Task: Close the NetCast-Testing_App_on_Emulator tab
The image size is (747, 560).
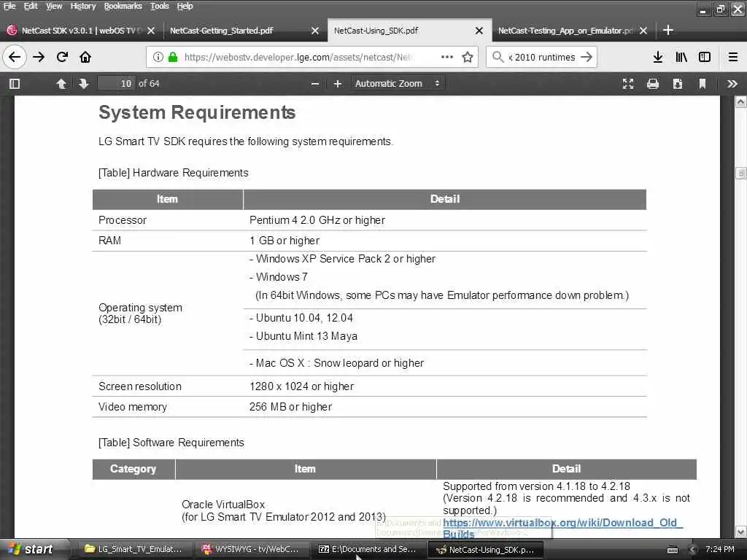Action: point(643,31)
